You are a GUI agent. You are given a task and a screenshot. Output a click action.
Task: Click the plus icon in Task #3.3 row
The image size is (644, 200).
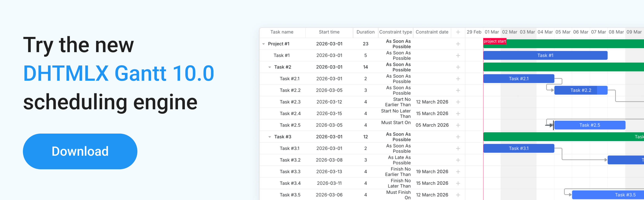click(x=458, y=171)
